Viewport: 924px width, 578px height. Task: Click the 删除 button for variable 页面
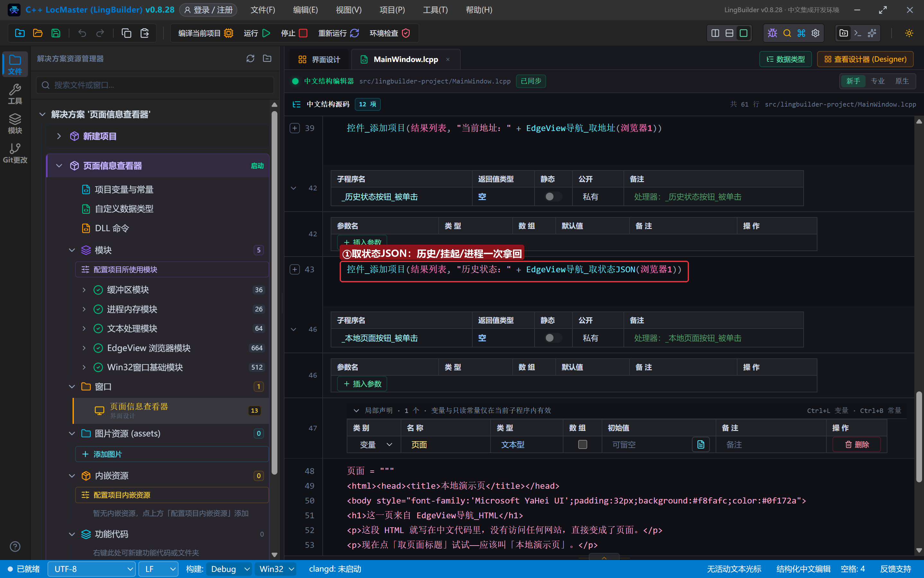[x=857, y=444]
